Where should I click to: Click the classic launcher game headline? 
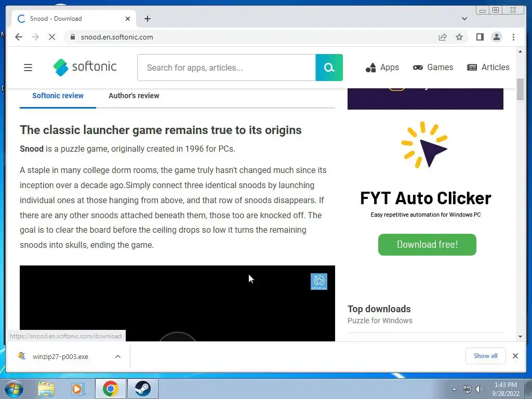click(x=161, y=130)
